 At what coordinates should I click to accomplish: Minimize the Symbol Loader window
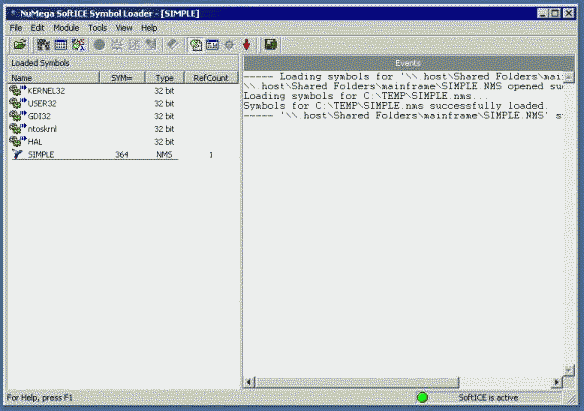click(543, 14)
